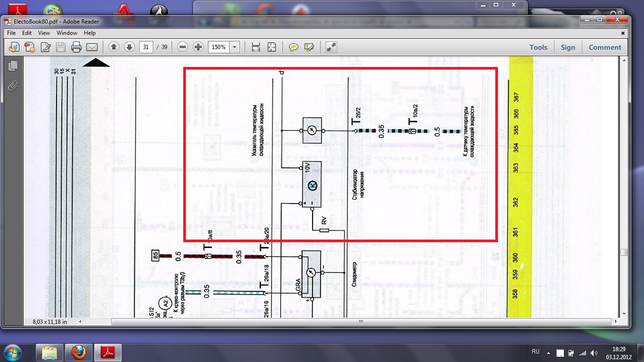Click the Adobe Reader title bar PDF icon
The width and height of the screenshot is (644, 362).
(x=7, y=21)
